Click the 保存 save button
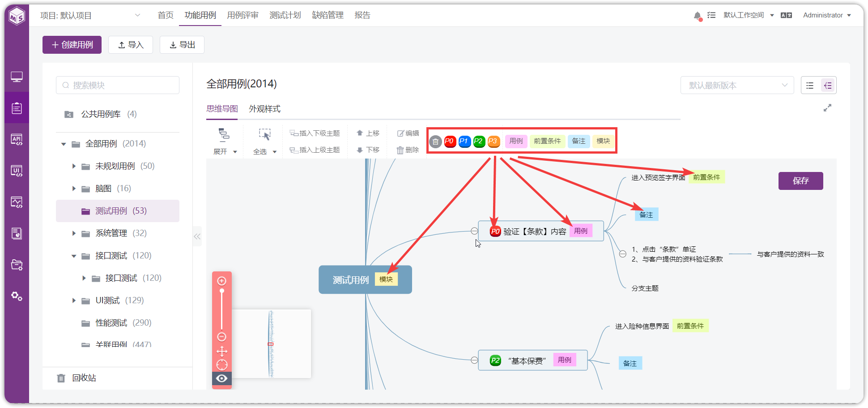The height and width of the screenshot is (408, 868). click(x=800, y=181)
